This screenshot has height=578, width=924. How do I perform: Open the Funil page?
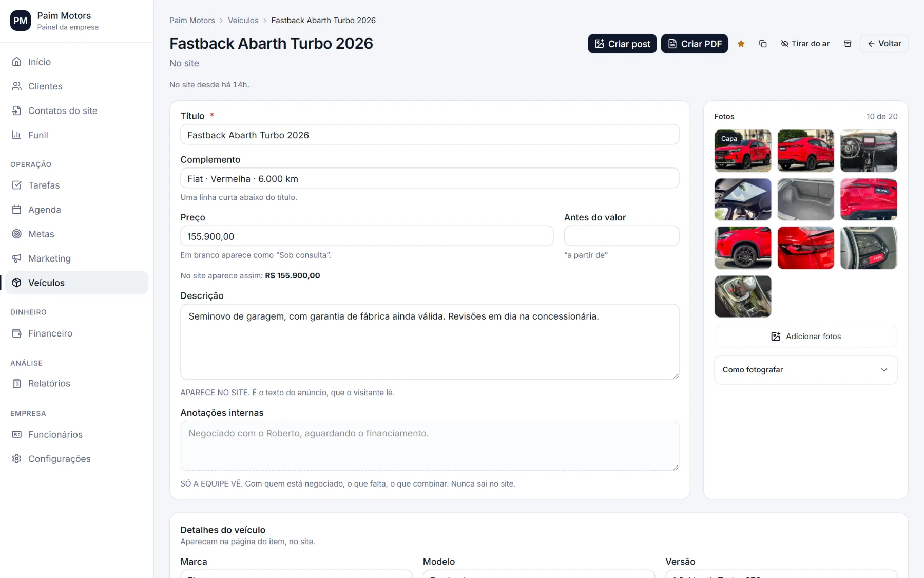[x=77, y=135]
